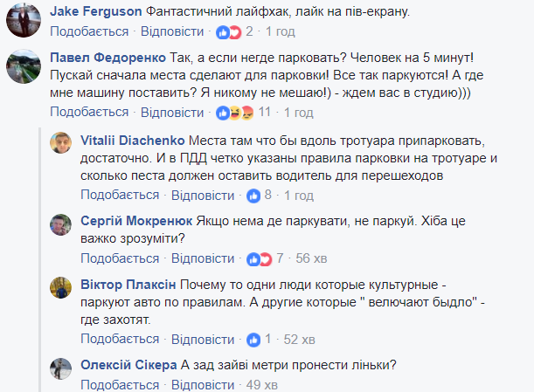
Task: Click reaction icons on Jake Ferguson's comment
Action: (x=228, y=31)
